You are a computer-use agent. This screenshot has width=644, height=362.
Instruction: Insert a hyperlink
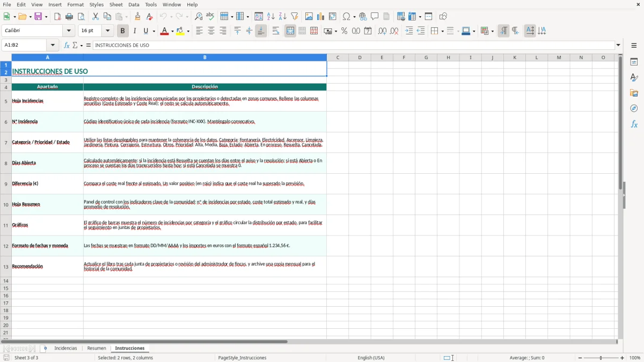(363, 17)
